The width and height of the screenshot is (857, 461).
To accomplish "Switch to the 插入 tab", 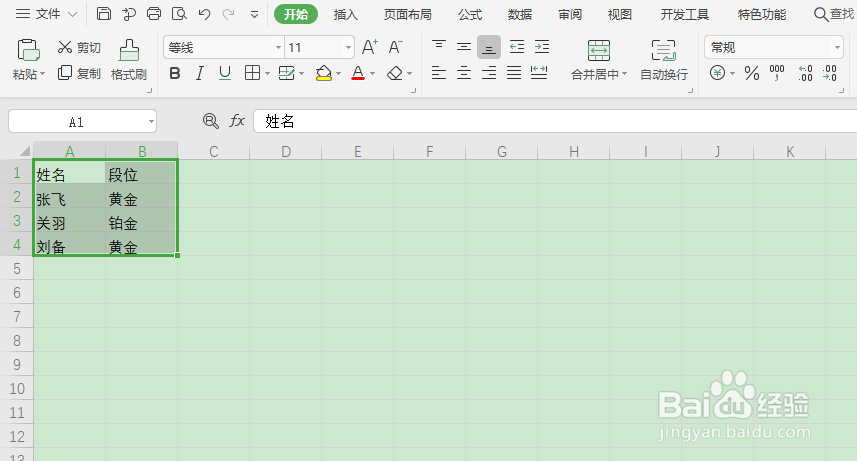I will (346, 15).
